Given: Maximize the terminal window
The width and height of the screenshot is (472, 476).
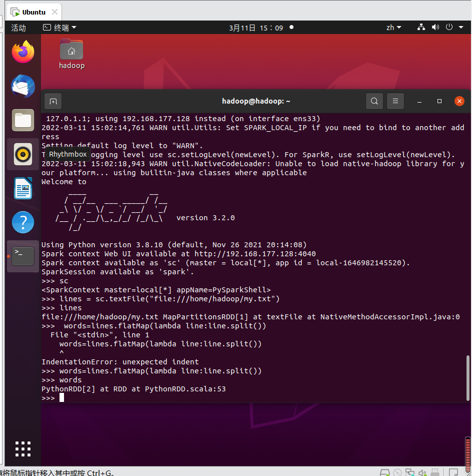Looking at the screenshot, I should tap(439, 101).
